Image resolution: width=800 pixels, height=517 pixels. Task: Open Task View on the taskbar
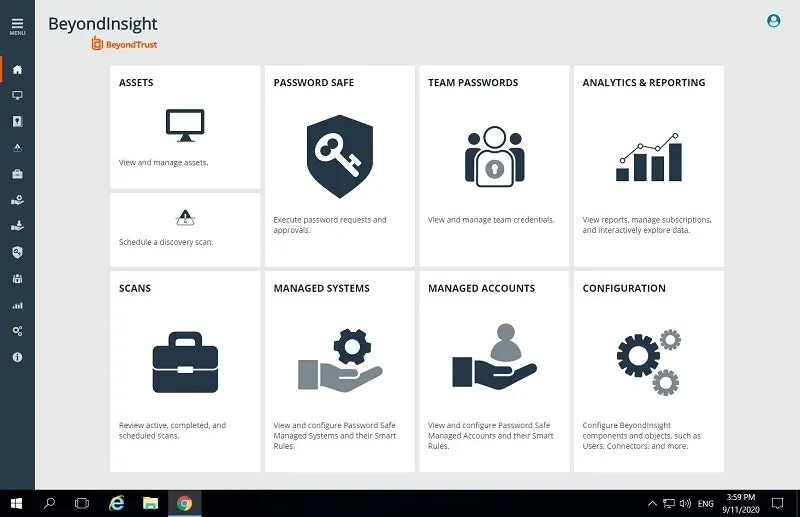[x=82, y=504]
